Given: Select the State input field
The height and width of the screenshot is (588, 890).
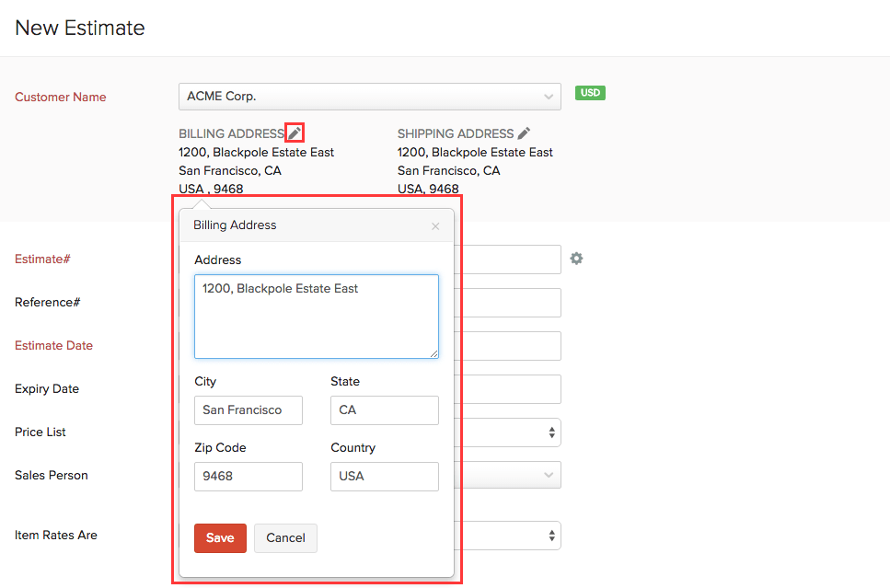Looking at the screenshot, I should click(384, 410).
